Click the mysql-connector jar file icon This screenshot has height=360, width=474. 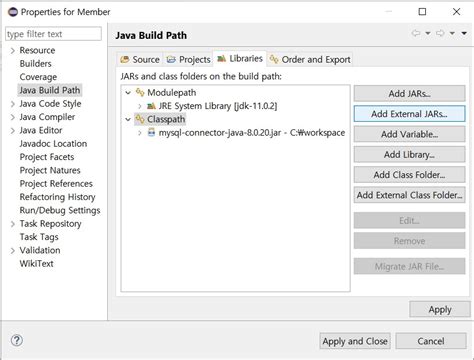click(x=151, y=133)
